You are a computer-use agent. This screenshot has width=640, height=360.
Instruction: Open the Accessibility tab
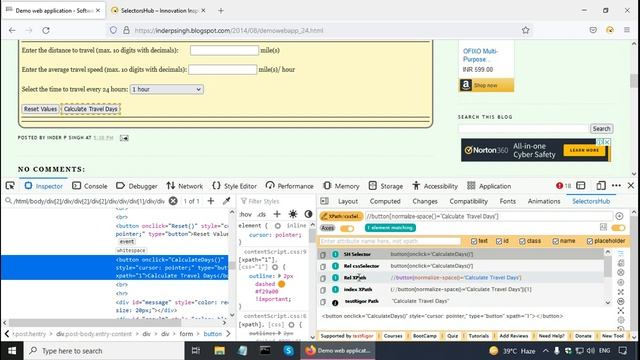point(435,186)
